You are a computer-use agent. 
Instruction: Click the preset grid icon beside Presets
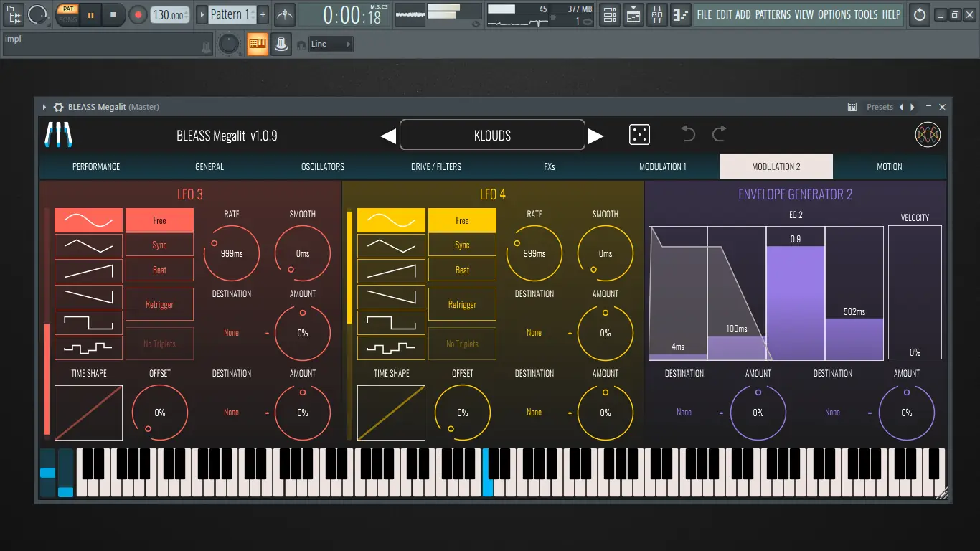point(852,107)
